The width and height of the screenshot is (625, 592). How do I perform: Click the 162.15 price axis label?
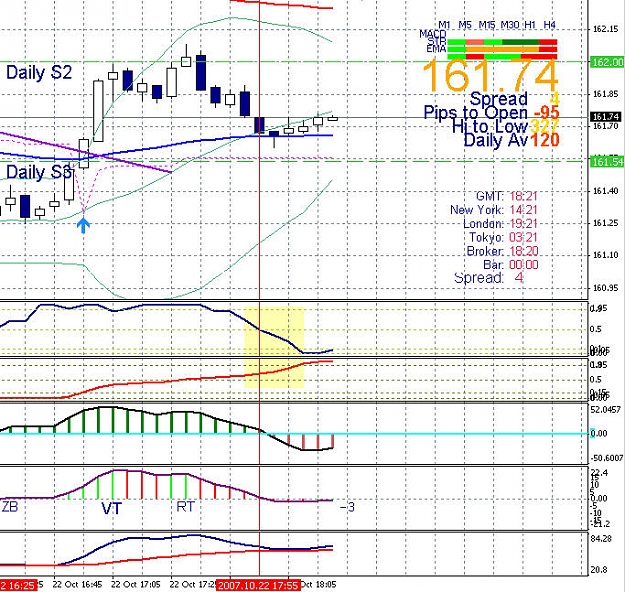[x=605, y=29]
